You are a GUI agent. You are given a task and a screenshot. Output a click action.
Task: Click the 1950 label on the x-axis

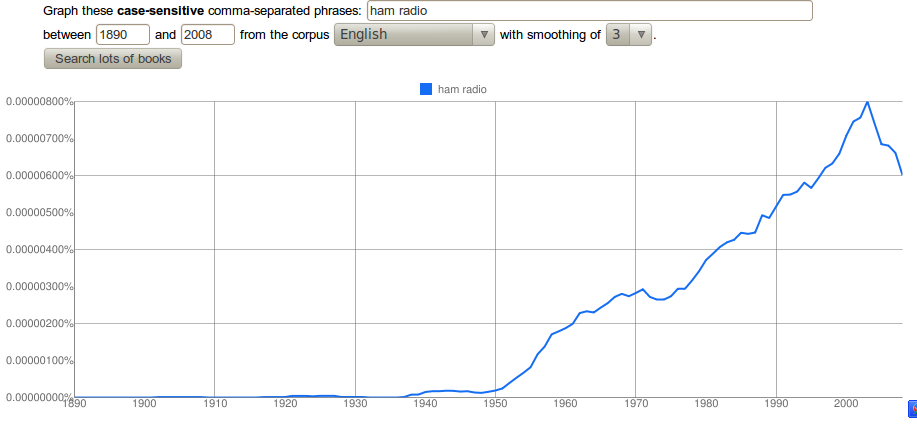click(x=496, y=403)
